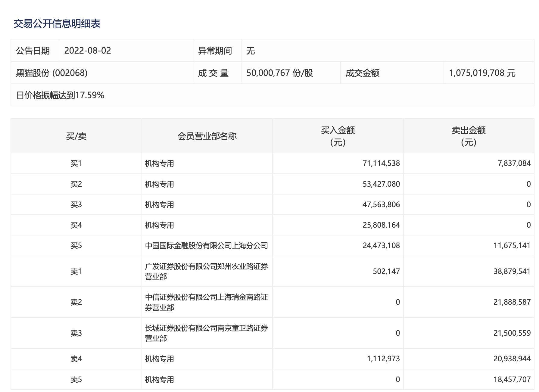Select the 0 buy amount in 卖5 row
Viewport: 539px width, 392px height.
coord(398,379)
